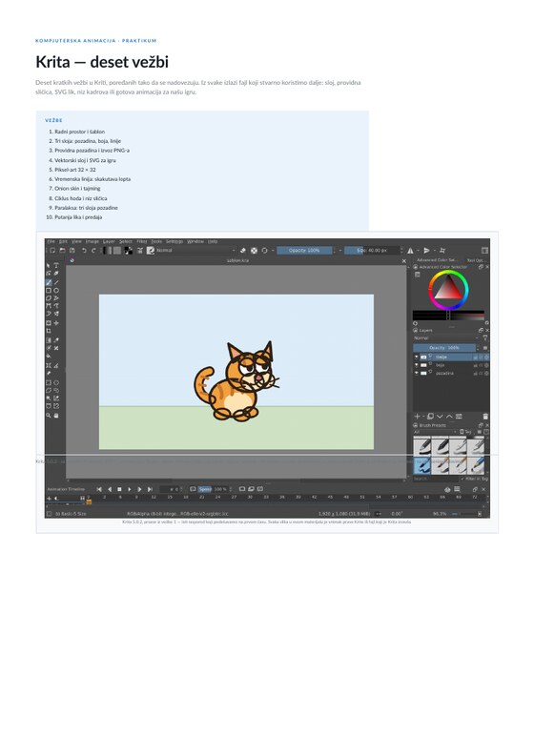Adjust Layers panel Opacity slider
The width and height of the screenshot is (534, 756).
[x=444, y=348]
